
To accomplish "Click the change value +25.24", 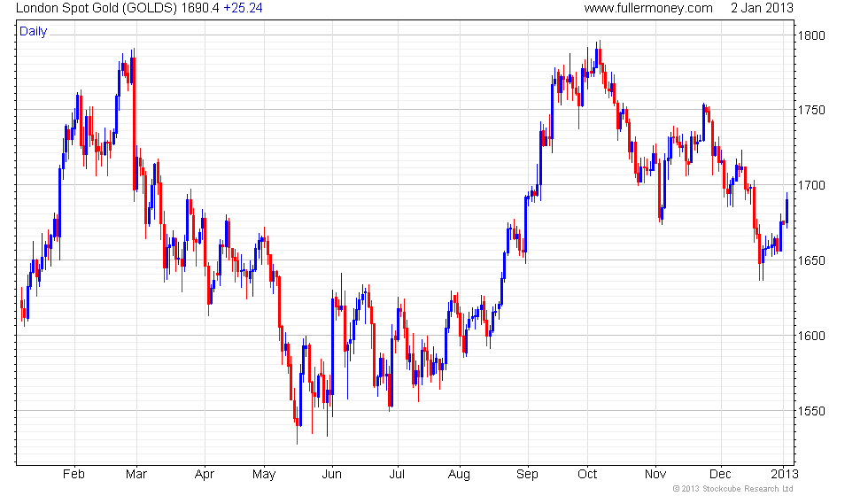I will pyautogui.click(x=243, y=8).
